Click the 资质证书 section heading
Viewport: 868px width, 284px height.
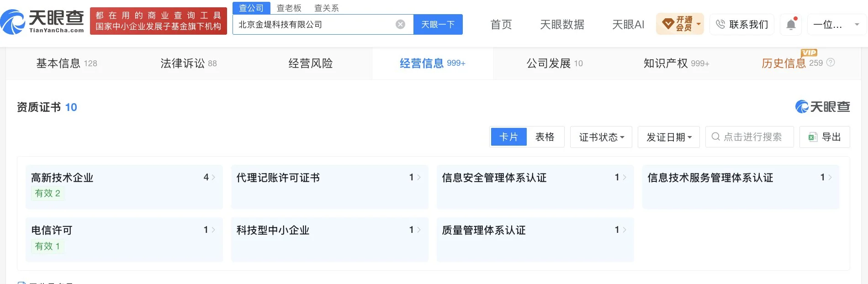point(39,107)
